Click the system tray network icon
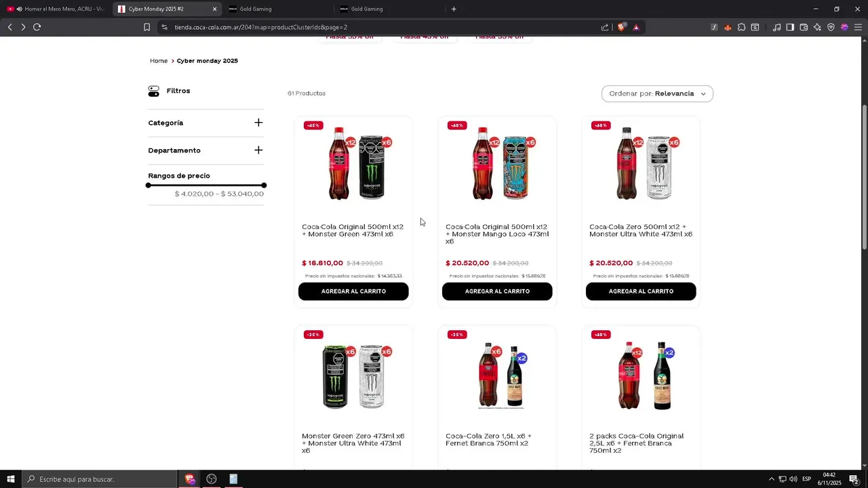The image size is (868, 488). [782, 479]
